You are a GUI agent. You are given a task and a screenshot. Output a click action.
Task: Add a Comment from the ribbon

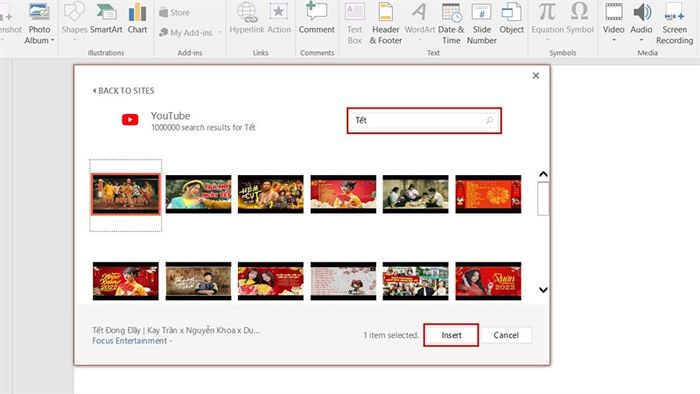[317, 19]
